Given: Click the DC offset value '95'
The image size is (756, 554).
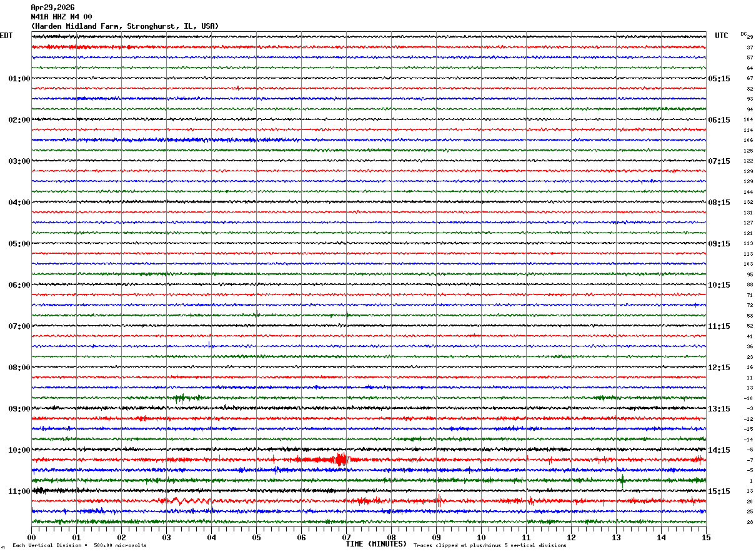Looking at the screenshot, I should tap(750, 274).
